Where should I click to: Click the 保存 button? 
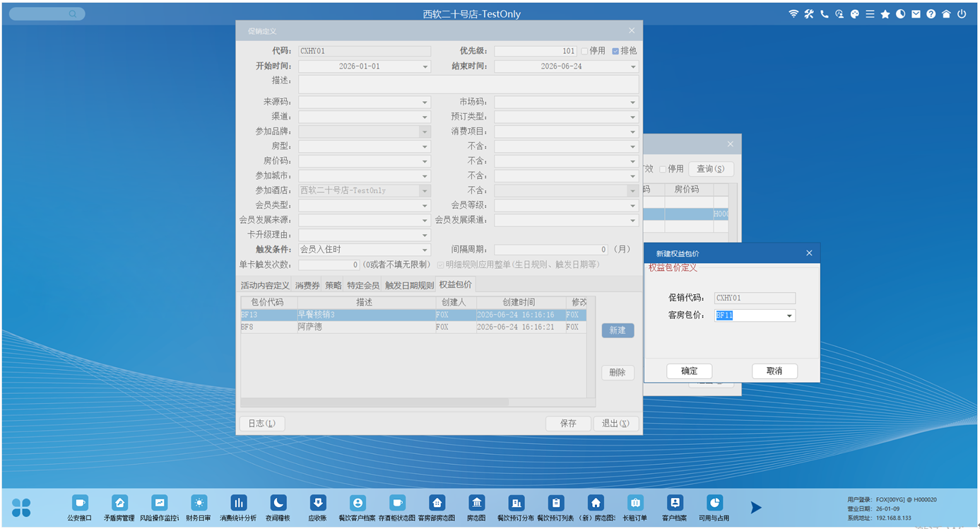[x=568, y=423]
